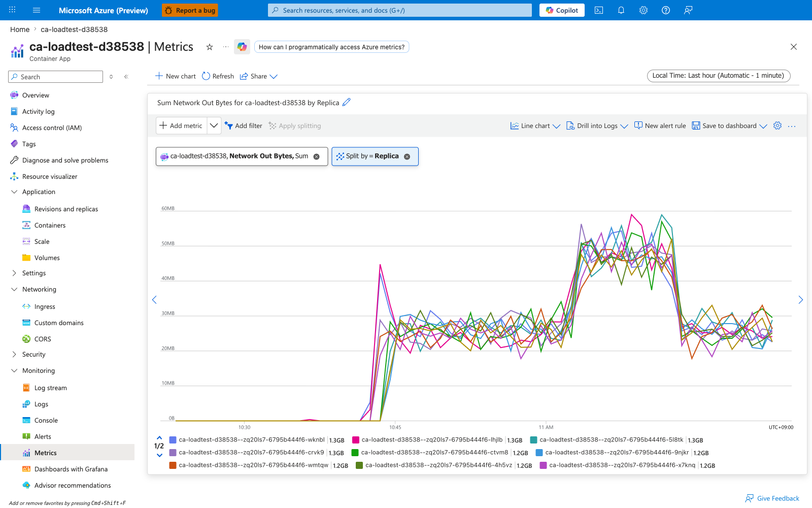
Task: Open the Local Time range picker
Action: pyautogui.click(x=719, y=76)
